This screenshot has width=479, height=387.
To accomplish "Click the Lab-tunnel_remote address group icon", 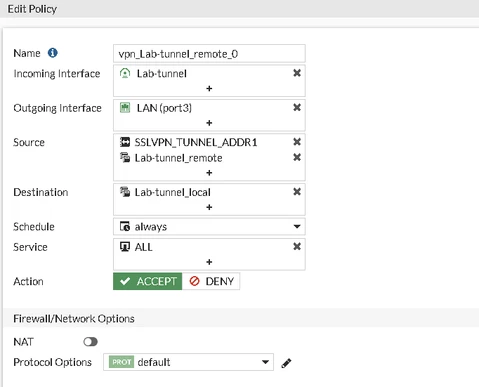I will [125, 157].
